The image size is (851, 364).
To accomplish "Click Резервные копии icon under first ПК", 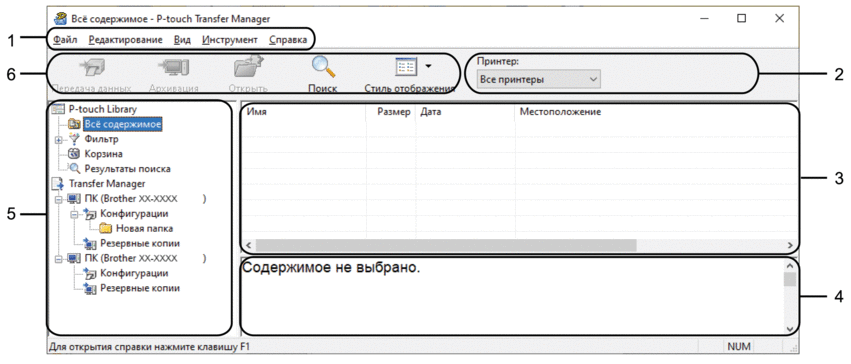I will [x=90, y=244].
